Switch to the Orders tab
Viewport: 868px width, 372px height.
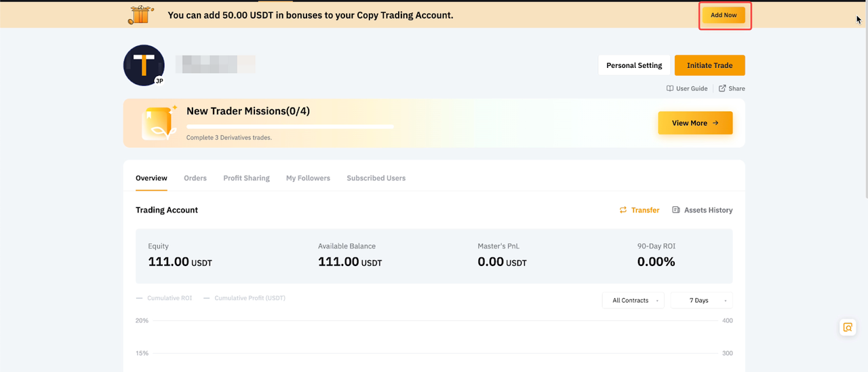pos(195,178)
